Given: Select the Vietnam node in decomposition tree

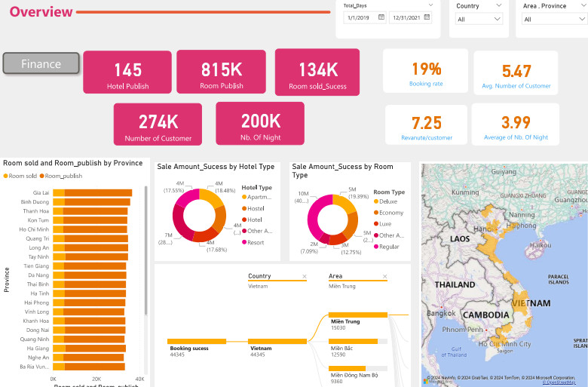Looking at the screenshot, I should [277, 341].
